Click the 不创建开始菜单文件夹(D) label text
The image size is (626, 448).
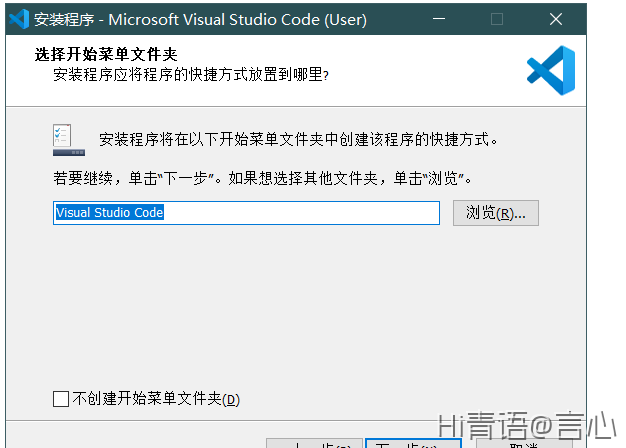156,399
